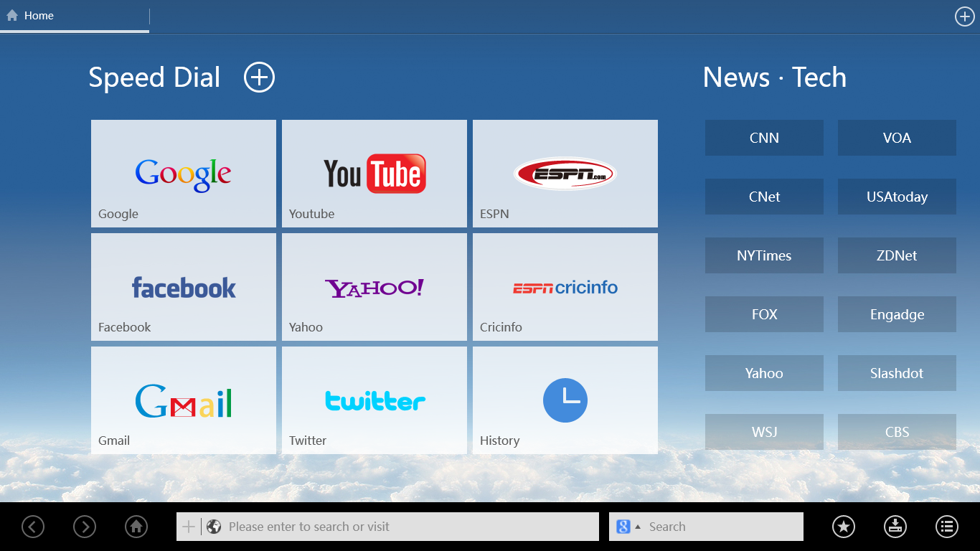Open the Twitter speed dial tile

click(374, 400)
